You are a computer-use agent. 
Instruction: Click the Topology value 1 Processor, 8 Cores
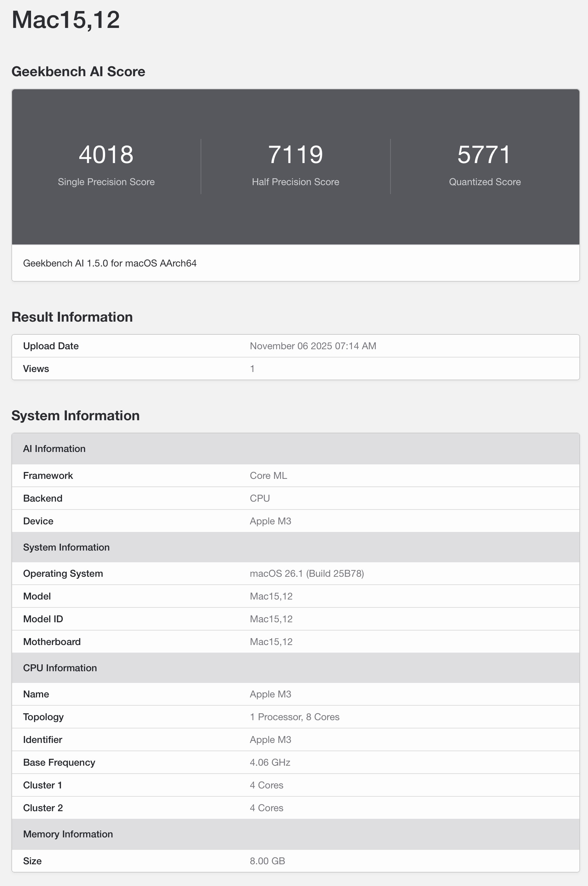point(294,717)
